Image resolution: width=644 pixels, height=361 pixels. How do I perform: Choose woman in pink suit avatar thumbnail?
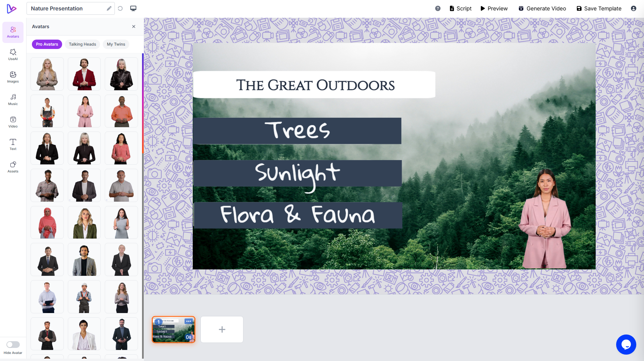(84, 111)
